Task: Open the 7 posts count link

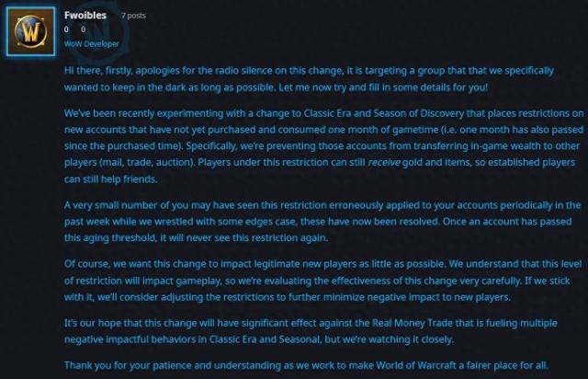Action: point(133,16)
